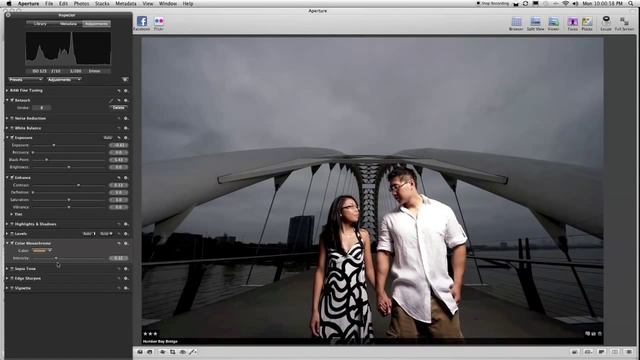Open the Color Monochrome color swatch dropdown
This screenshot has height=360, width=640.
pos(42,251)
